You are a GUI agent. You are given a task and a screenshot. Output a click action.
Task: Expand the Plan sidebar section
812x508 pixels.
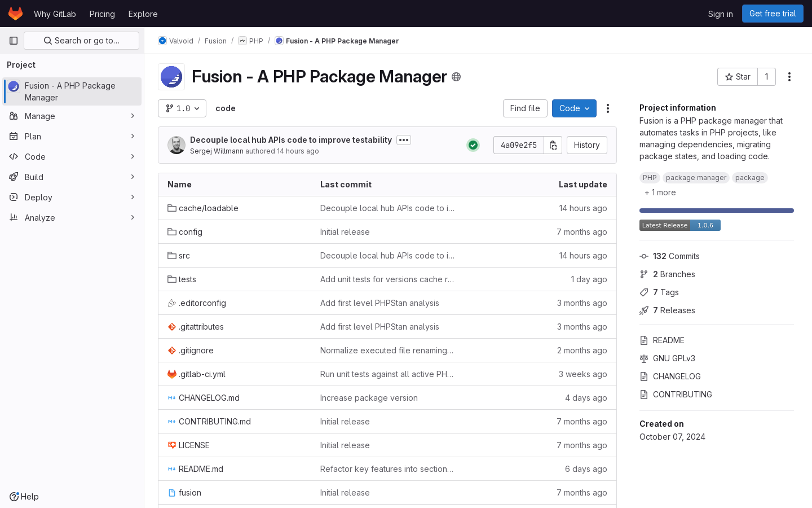(x=72, y=137)
